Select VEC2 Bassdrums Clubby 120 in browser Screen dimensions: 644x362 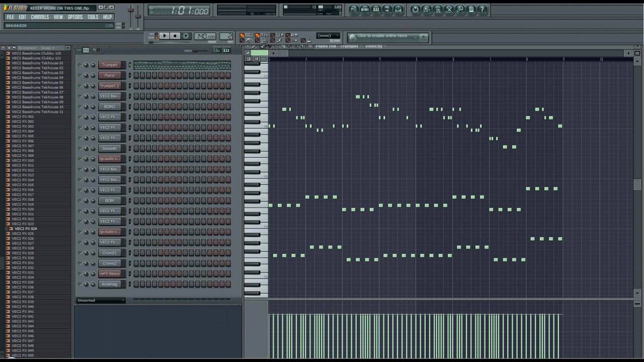coord(36,53)
